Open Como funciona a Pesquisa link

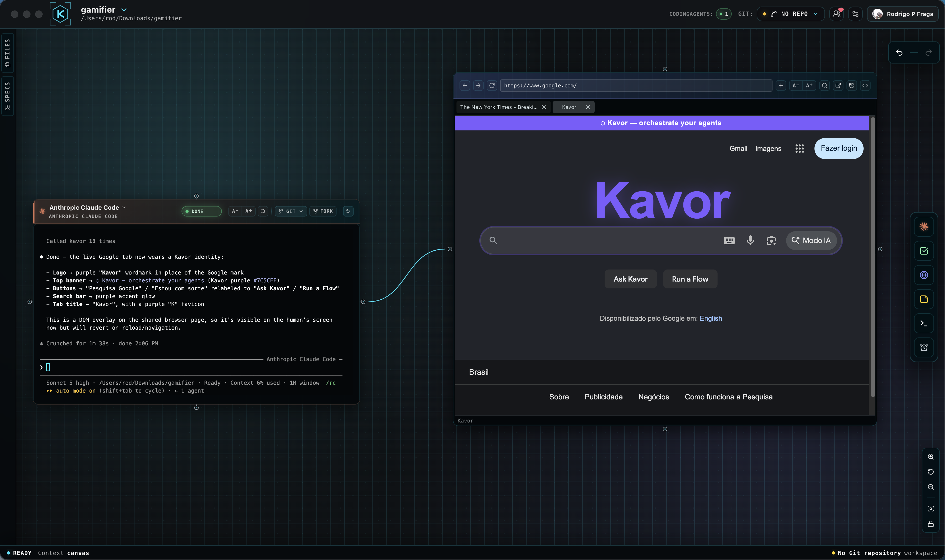(x=729, y=397)
